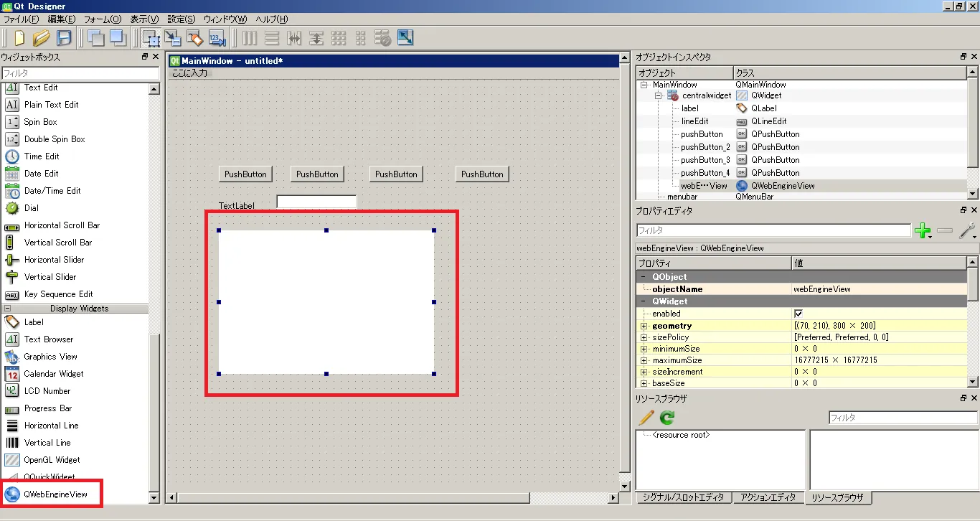
Task: Click the Open Form folder icon
Action: 41,38
